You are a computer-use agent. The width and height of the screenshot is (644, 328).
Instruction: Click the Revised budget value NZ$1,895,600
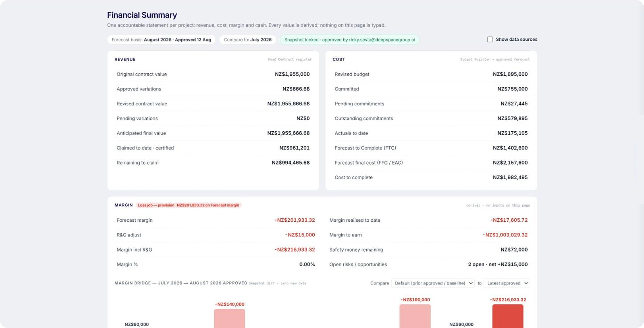coord(510,74)
